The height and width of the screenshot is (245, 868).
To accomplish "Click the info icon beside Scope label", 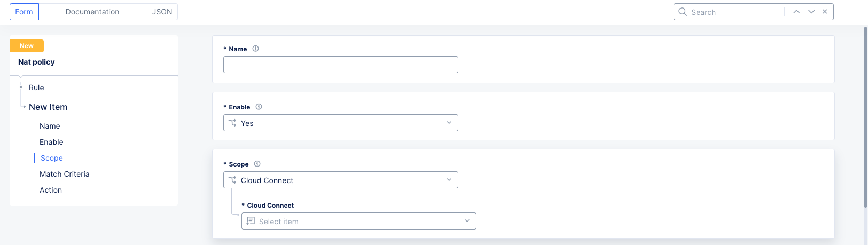I will 257,164.
